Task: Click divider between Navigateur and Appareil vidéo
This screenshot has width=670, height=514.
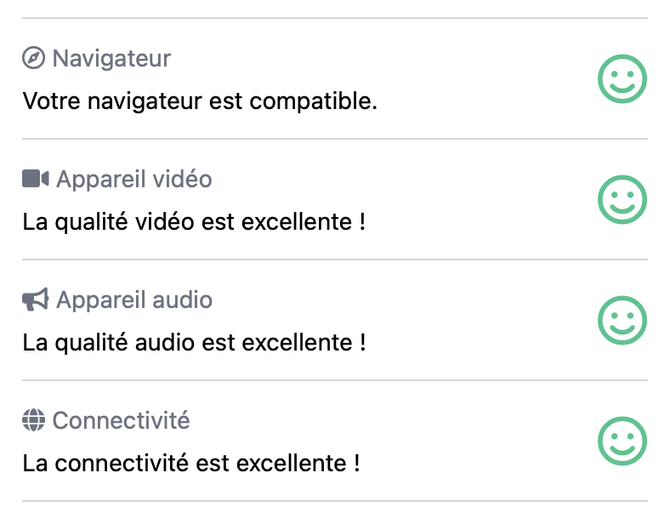Action: (x=335, y=138)
